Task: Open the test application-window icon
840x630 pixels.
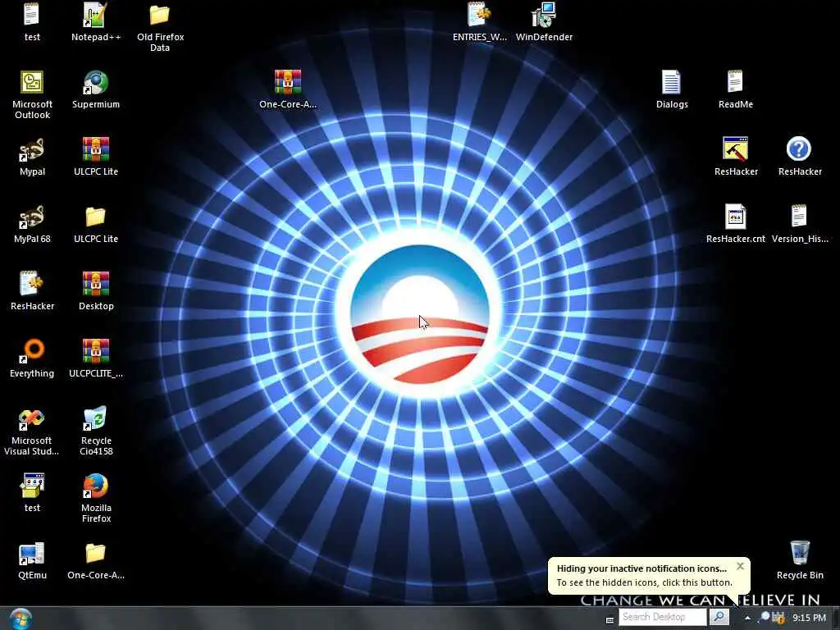Action: (32, 493)
